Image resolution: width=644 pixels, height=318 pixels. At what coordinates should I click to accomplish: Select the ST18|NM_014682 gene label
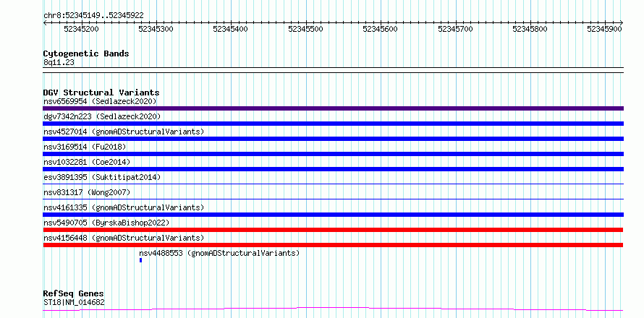74,303
